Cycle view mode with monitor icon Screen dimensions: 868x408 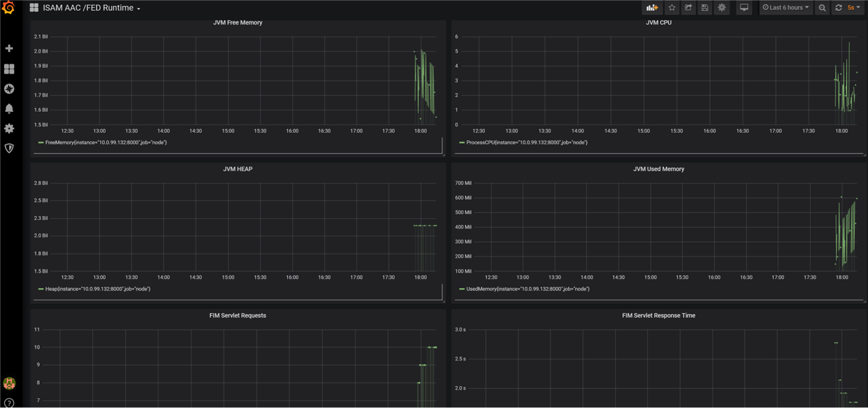744,7
